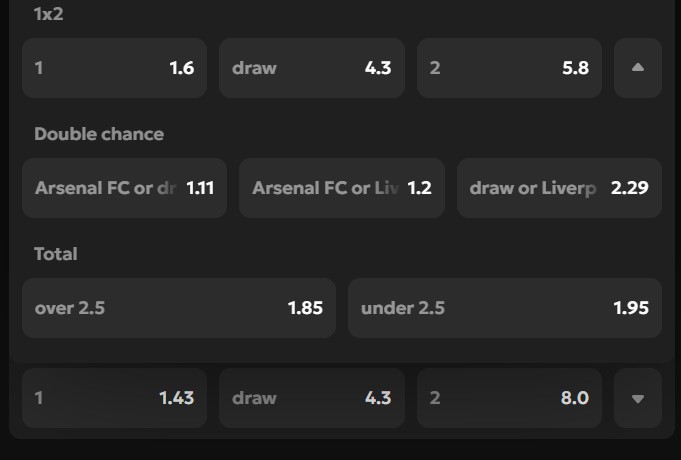Click the Double chance heading
The height and width of the screenshot is (460, 681).
(99, 134)
